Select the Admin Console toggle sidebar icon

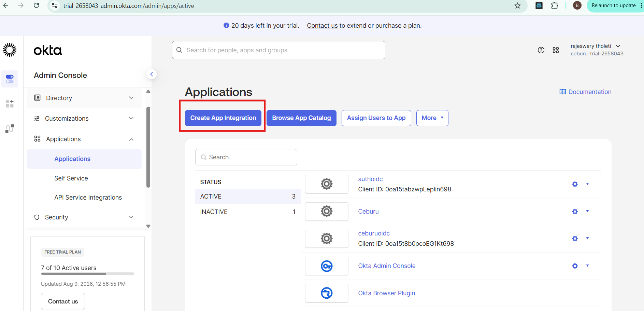10,79
